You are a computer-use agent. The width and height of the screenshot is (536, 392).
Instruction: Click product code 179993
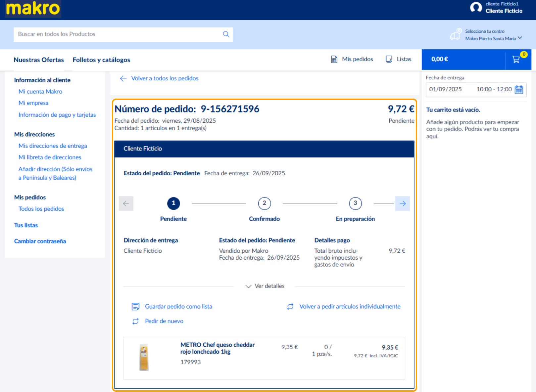click(x=190, y=362)
